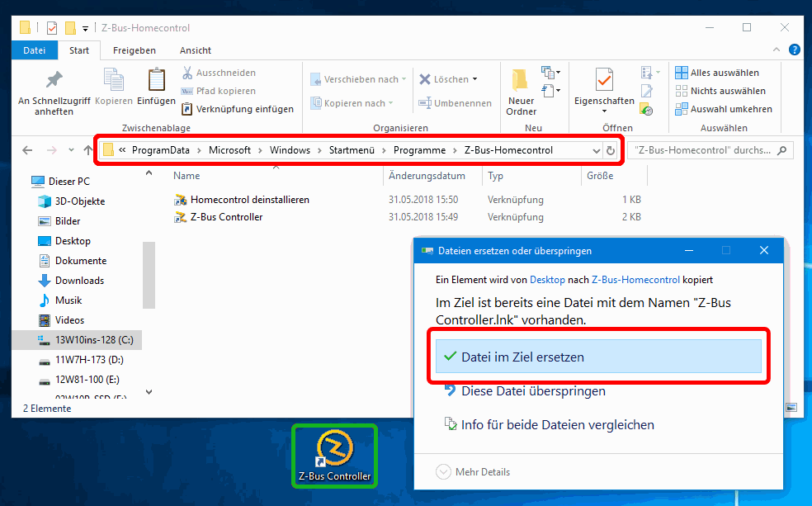Click the Umbenennen ribbon button
Viewport: 812px width, 506px height.
(x=455, y=103)
